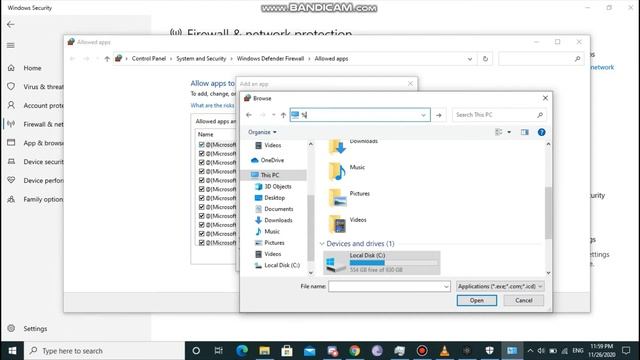Click the go-to arrow beside Browse address bar
Viewport: 640px width, 360px height.
coord(439,115)
